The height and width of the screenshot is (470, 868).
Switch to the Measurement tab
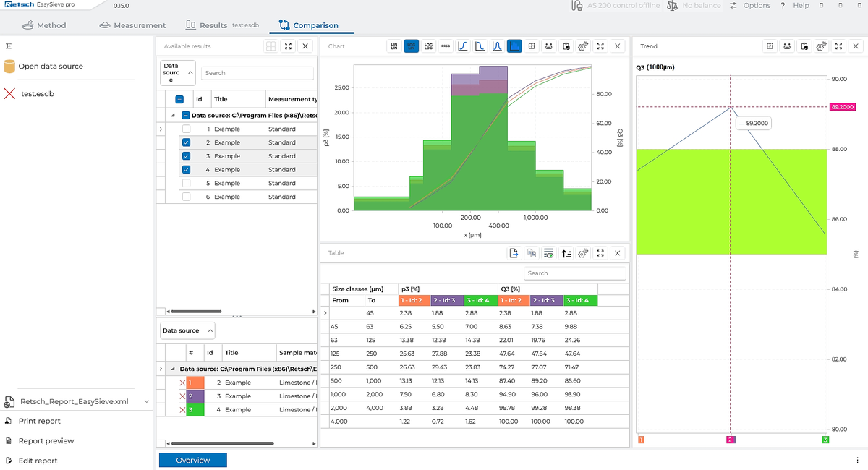(x=132, y=25)
